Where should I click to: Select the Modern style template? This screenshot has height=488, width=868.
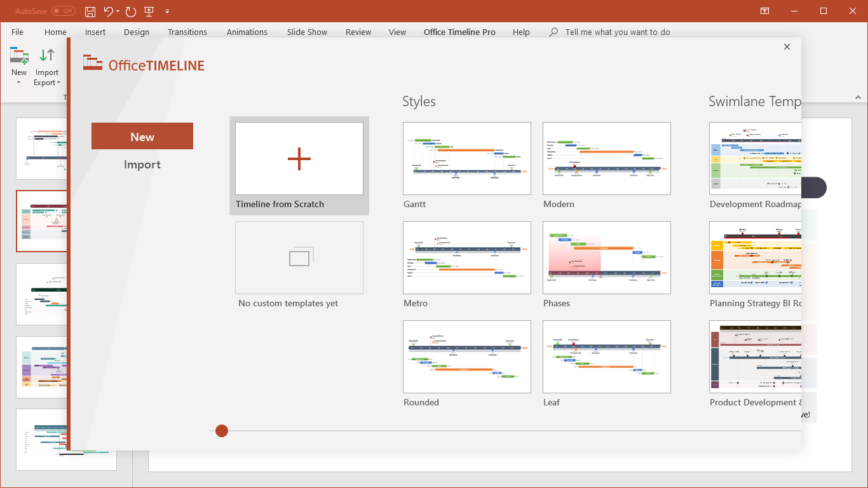[606, 158]
